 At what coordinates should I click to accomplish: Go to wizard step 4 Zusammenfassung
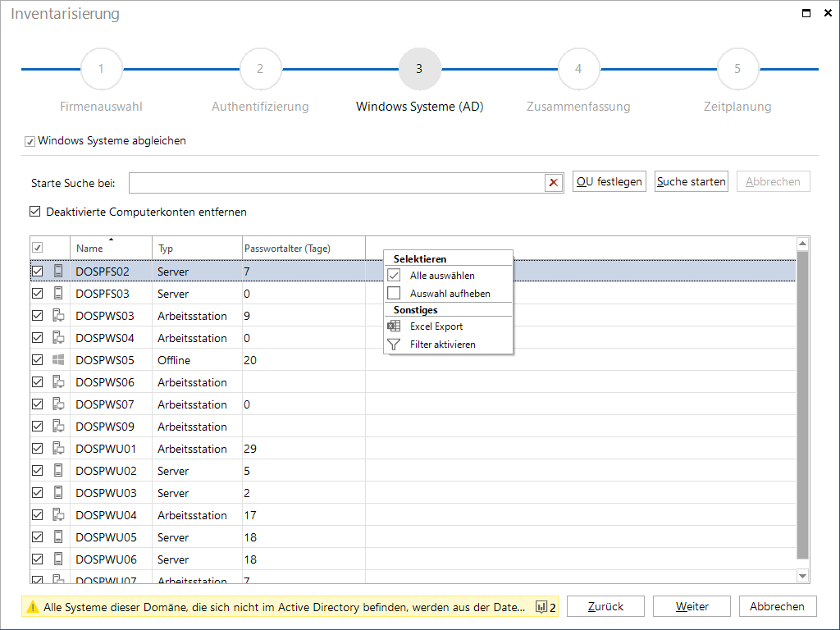point(578,69)
